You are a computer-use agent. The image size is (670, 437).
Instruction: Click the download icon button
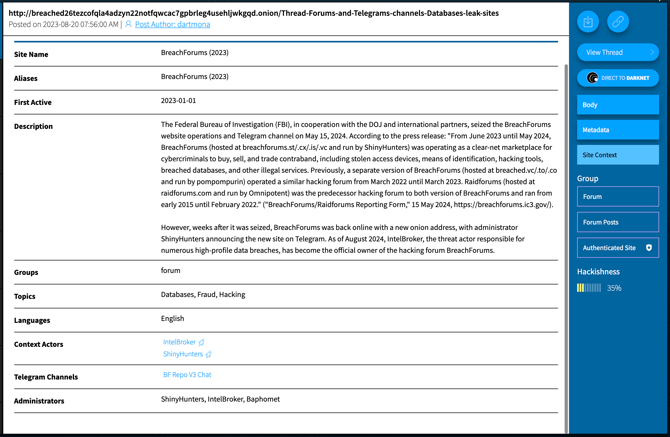tap(588, 21)
